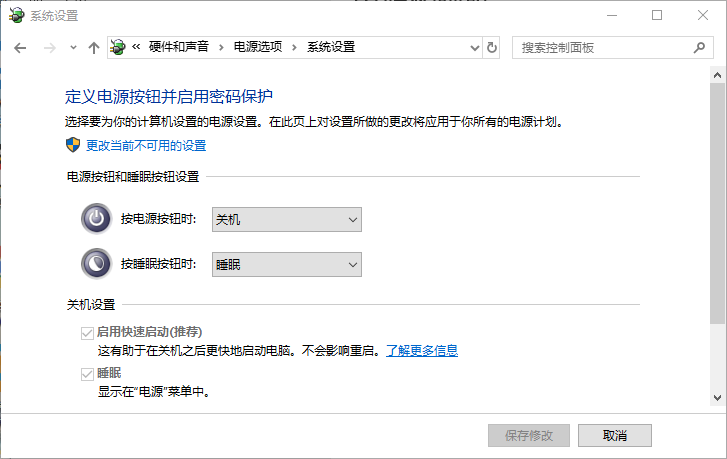
Task: Click the 更改当前不可用的设置 link
Action: (x=146, y=146)
